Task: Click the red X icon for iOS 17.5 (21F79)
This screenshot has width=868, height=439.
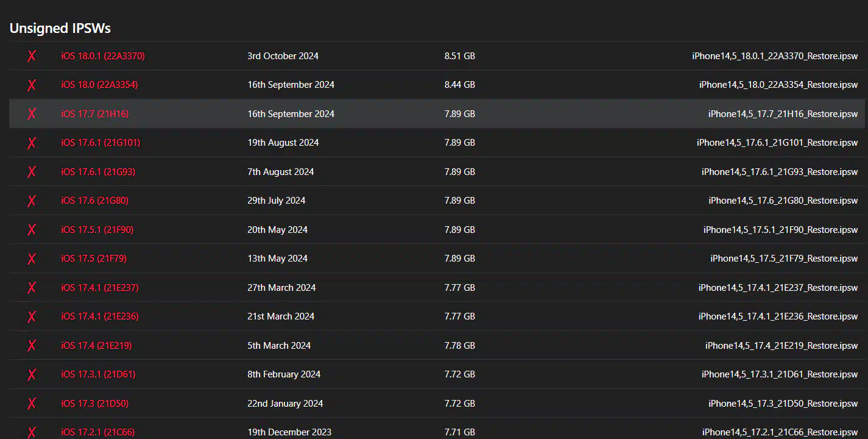Action: [32, 259]
